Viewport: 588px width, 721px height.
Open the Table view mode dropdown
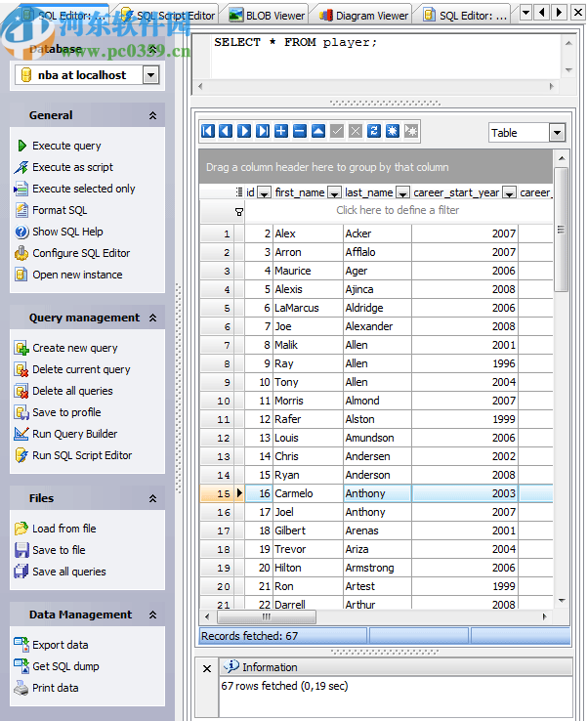557,133
